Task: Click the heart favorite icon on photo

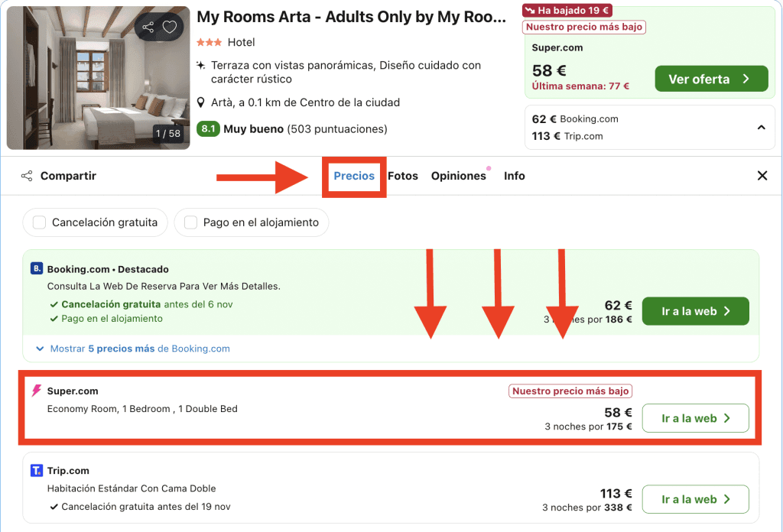Action: pos(170,28)
